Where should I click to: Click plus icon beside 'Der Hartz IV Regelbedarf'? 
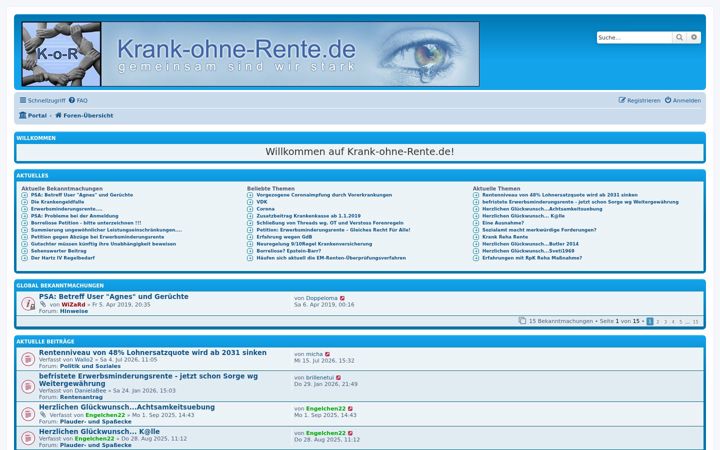pos(25,258)
